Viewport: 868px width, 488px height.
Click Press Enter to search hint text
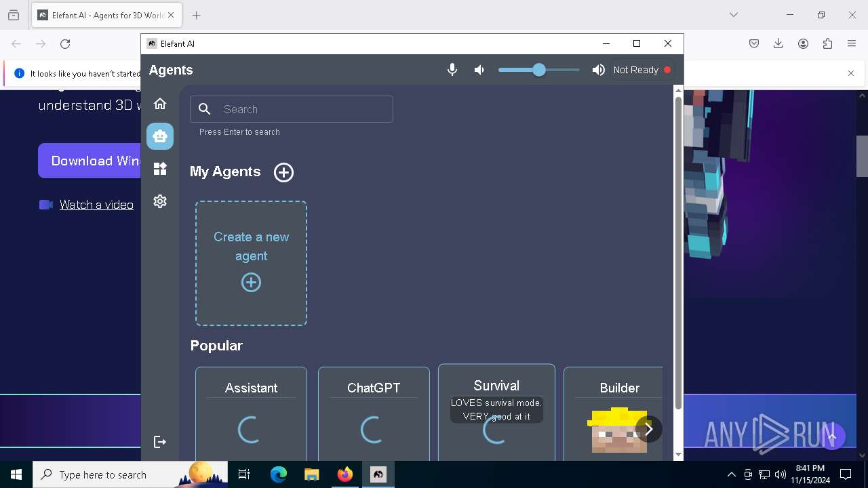[x=239, y=132]
